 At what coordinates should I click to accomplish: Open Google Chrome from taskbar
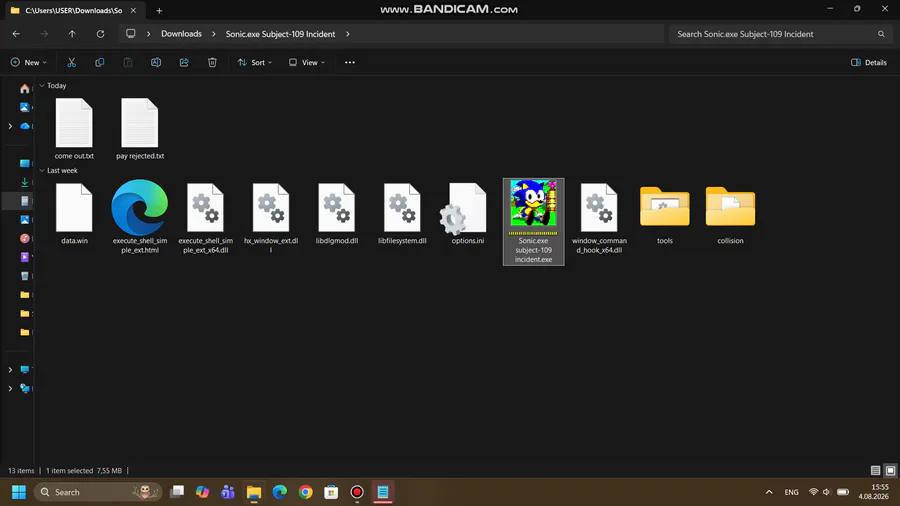coord(305,492)
